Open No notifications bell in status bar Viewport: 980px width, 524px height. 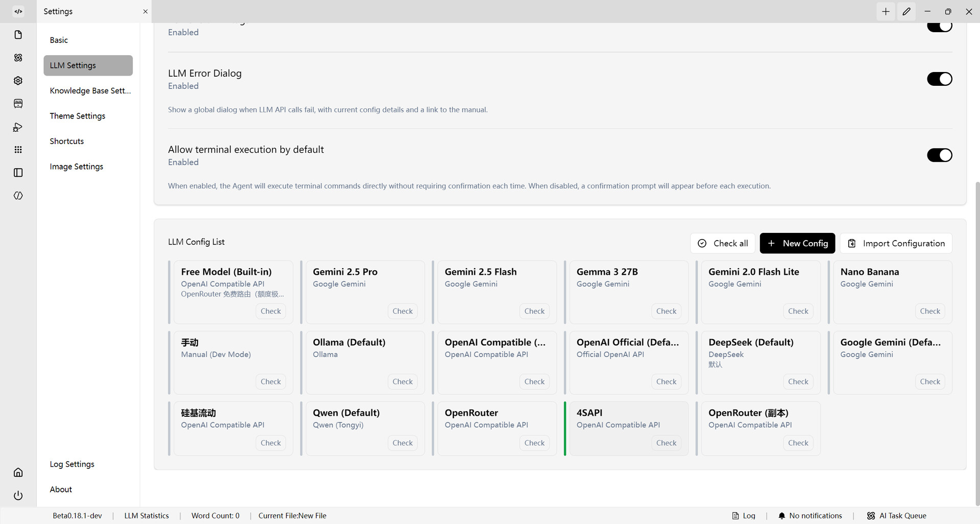point(810,516)
